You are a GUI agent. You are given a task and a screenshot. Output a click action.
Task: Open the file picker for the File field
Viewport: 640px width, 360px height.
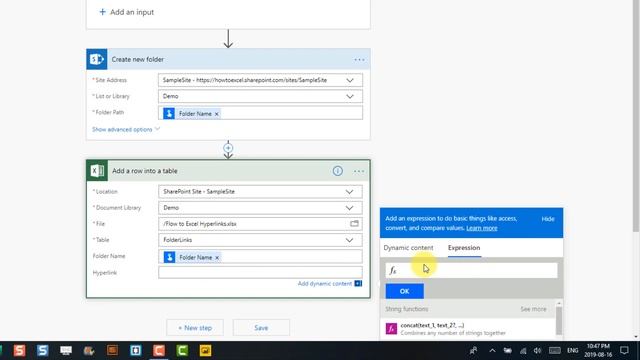pyautogui.click(x=354, y=224)
